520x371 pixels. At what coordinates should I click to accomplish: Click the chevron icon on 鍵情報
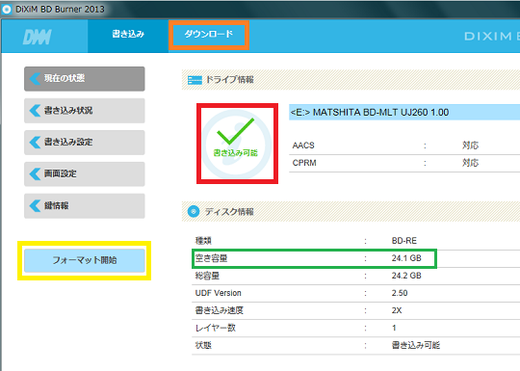click(x=35, y=206)
